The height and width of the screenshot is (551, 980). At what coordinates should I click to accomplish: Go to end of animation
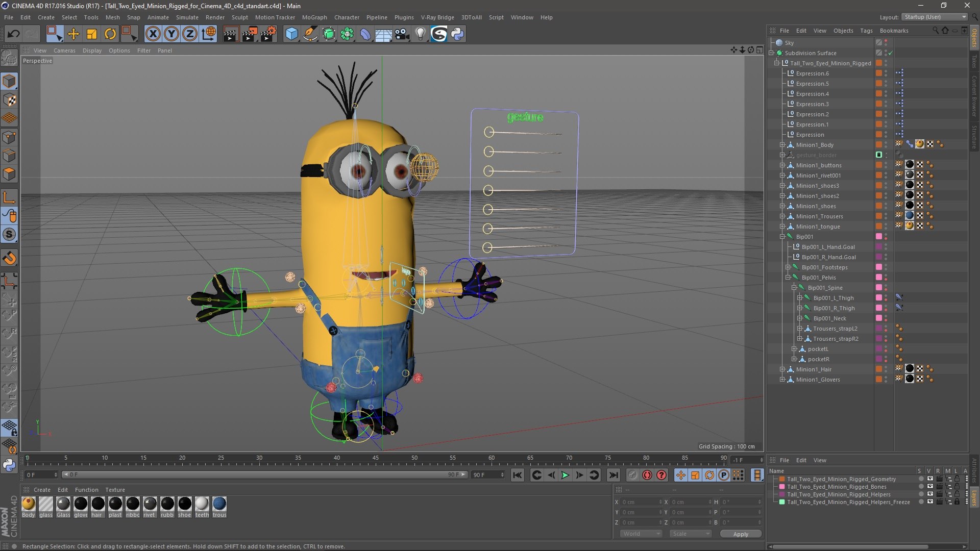pos(614,475)
